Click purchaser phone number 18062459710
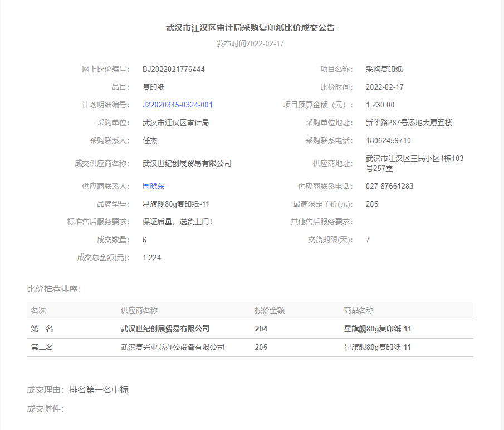The width and height of the screenshot is (504, 430). tap(388, 141)
